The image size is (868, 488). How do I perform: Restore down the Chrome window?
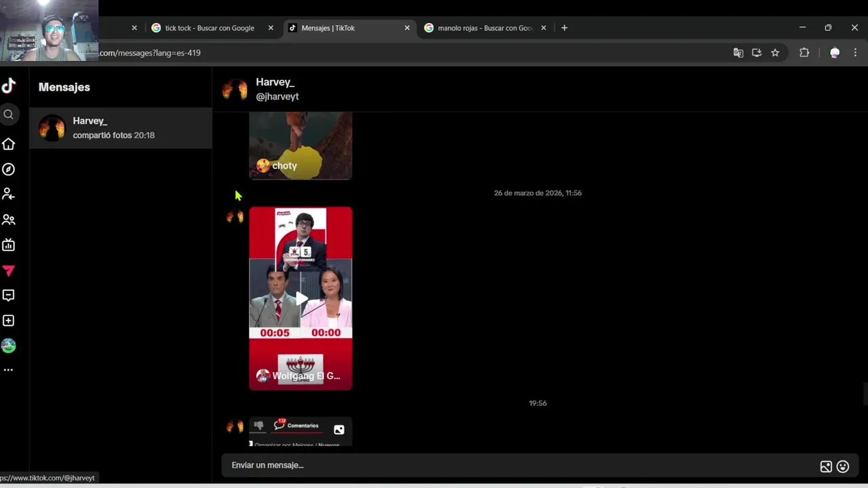pyautogui.click(x=828, y=28)
